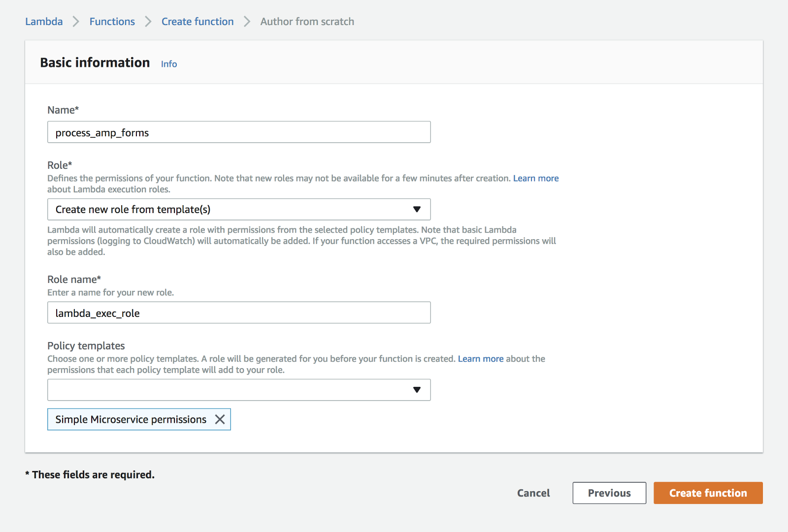788x532 pixels.
Task: Open the Info link beside Basic information
Action: coord(169,64)
